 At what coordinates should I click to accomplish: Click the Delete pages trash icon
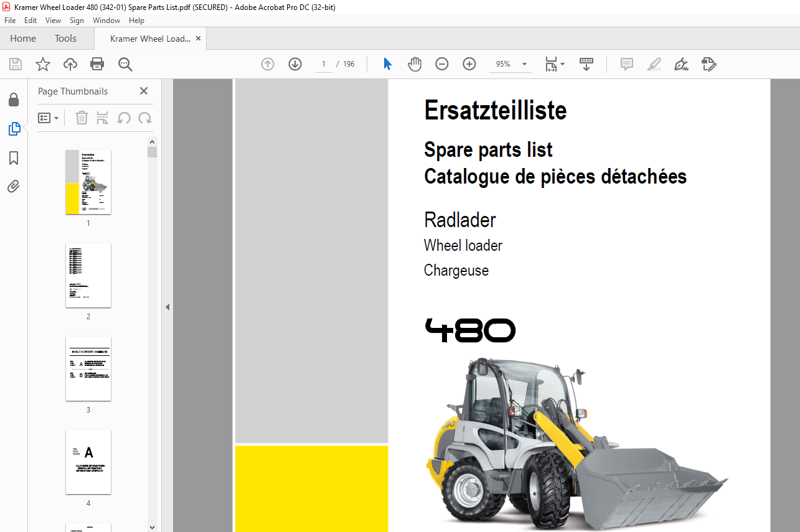click(x=82, y=118)
